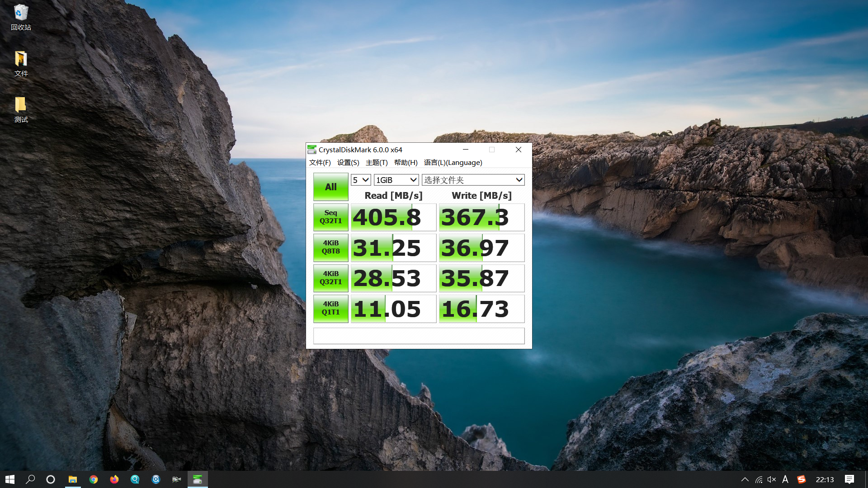Click the 11.05 read result value
This screenshot has width=868, height=488.
tap(393, 309)
